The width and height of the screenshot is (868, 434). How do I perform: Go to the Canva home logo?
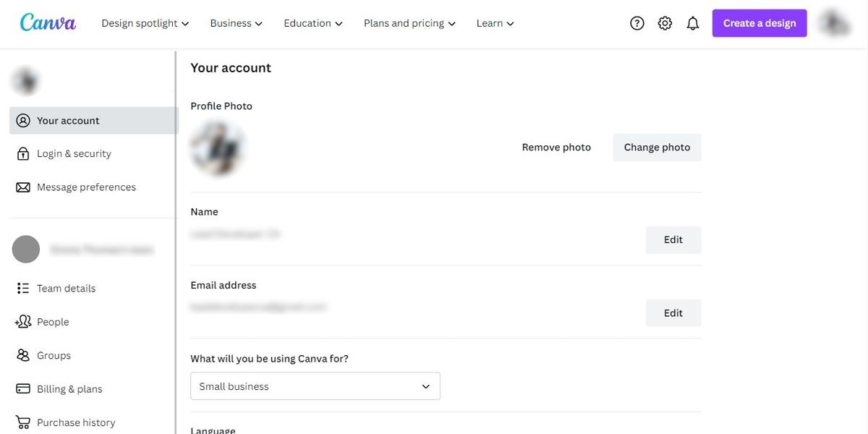48,22
